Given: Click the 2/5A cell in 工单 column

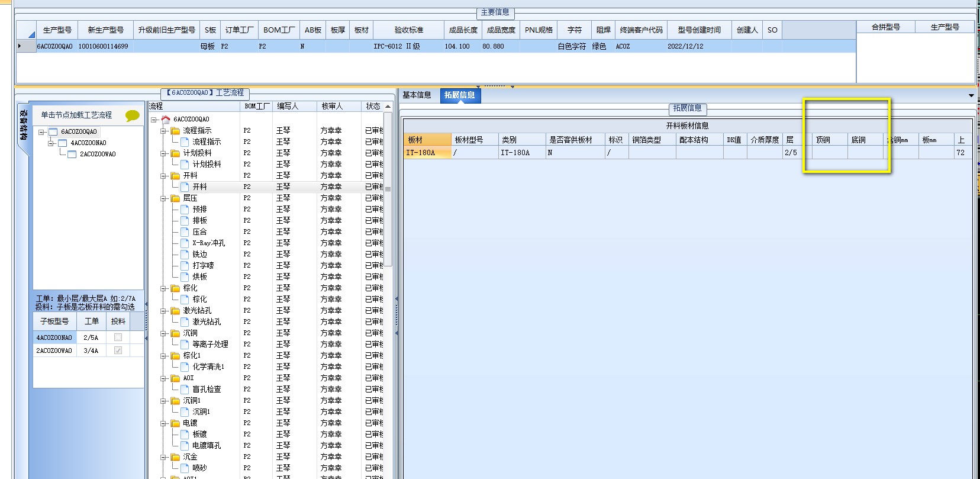Looking at the screenshot, I should [x=91, y=337].
